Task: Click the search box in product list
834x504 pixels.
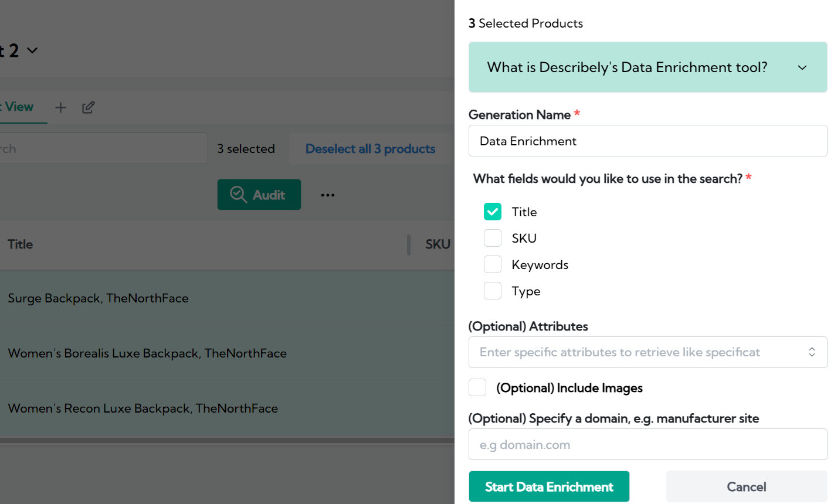Action: [104, 148]
